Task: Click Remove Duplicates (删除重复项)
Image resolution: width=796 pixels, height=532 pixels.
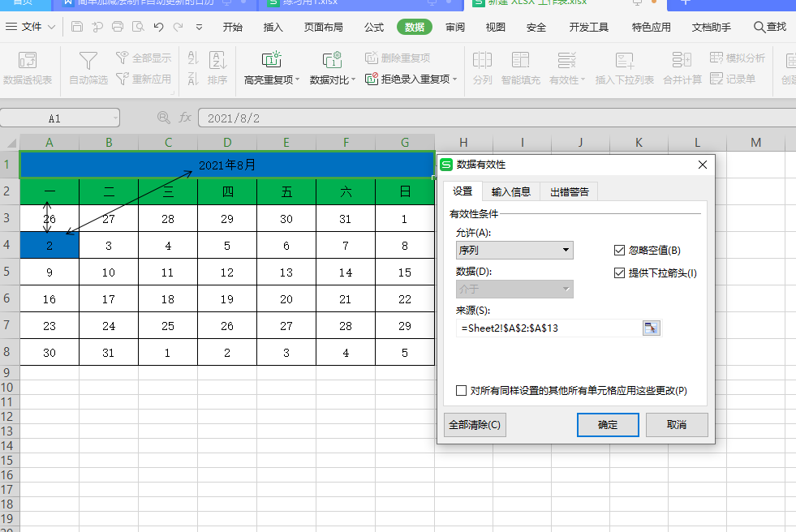Action: click(398, 58)
